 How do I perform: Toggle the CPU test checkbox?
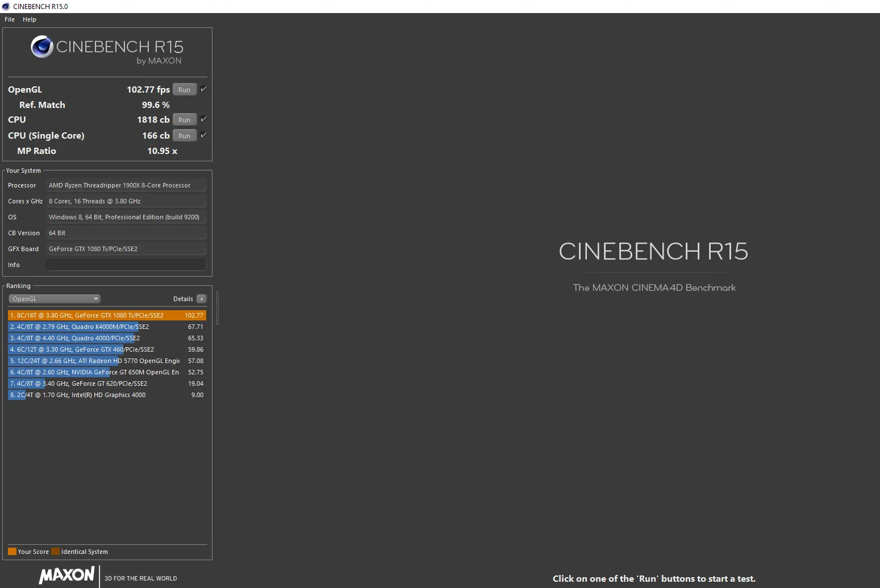click(x=203, y=119)
